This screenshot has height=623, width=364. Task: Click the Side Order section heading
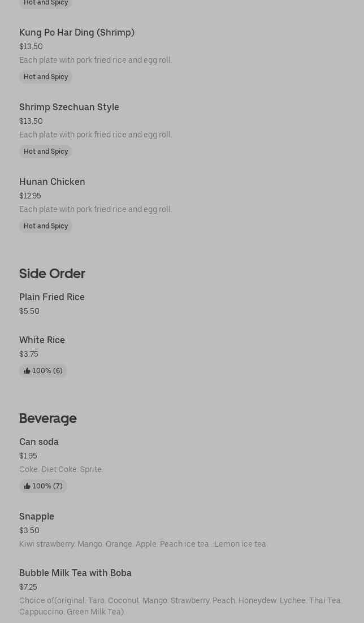coord(52,273)
